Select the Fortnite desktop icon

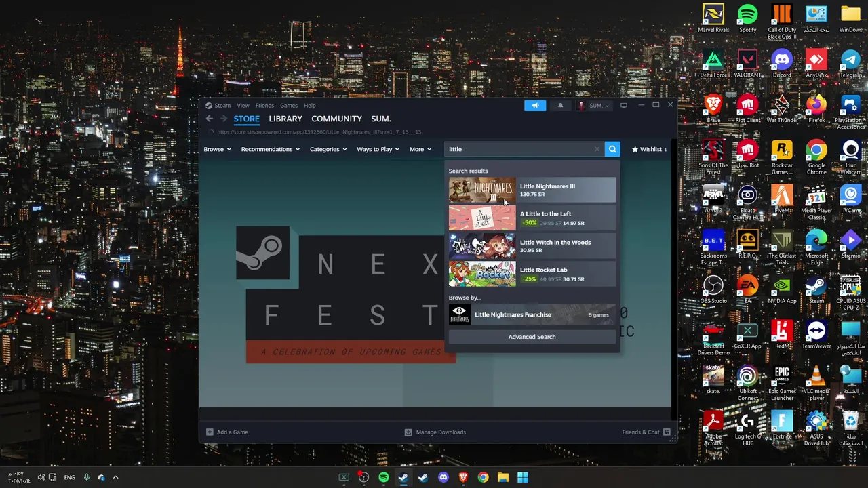tap(782, 425)
